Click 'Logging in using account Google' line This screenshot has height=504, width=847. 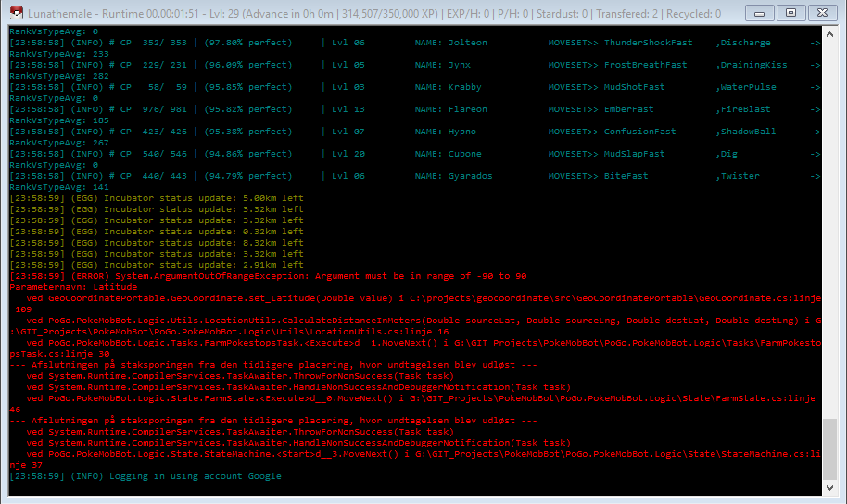coord(145,476)
